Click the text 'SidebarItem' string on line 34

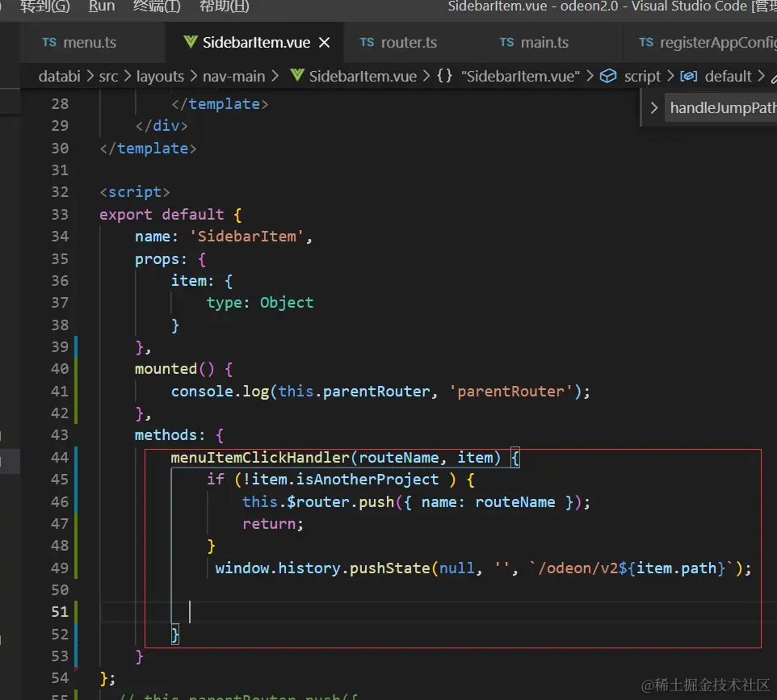click(246, 237)
